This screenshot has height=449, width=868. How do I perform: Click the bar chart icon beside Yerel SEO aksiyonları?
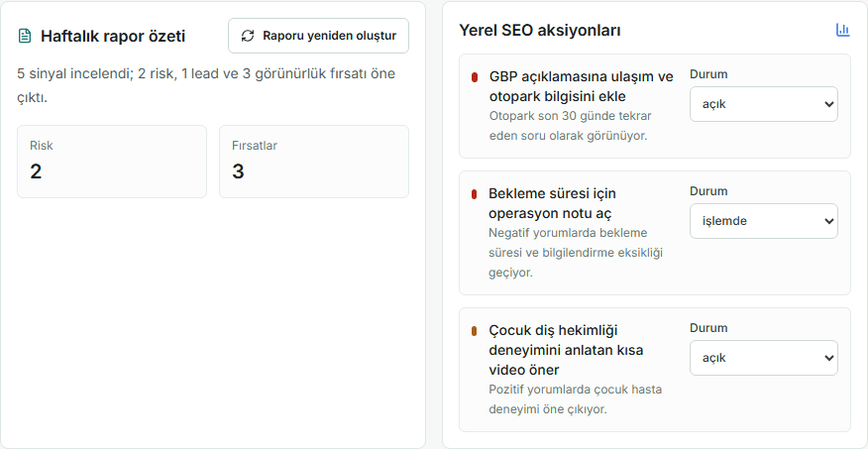(x=842, y=30)
